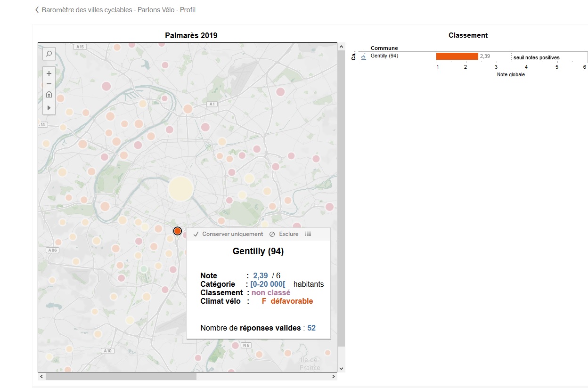The width and height of the screenshot is (588, 388).
Task: Select the large Paris circle marker
Action: pyautogui.click(x=181, y=189)
